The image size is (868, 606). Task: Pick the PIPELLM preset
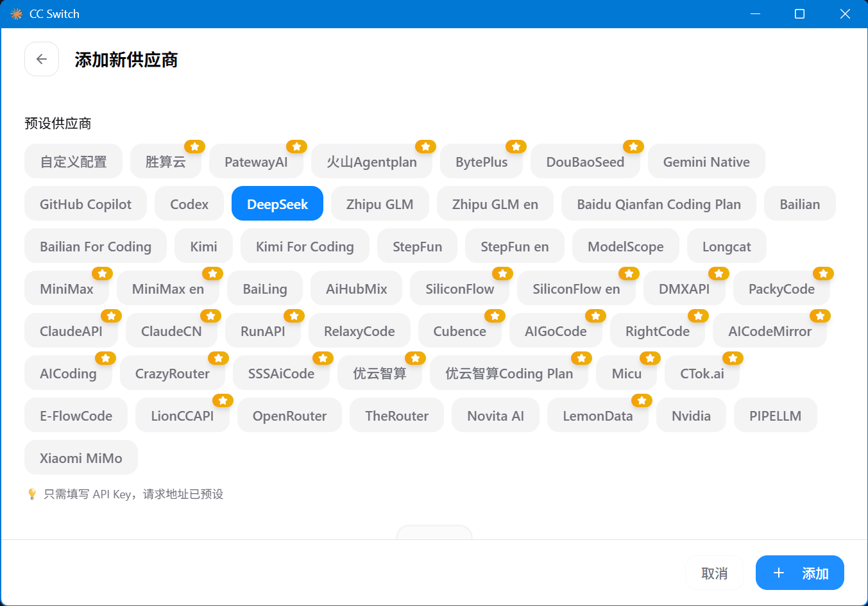point(776,415)
